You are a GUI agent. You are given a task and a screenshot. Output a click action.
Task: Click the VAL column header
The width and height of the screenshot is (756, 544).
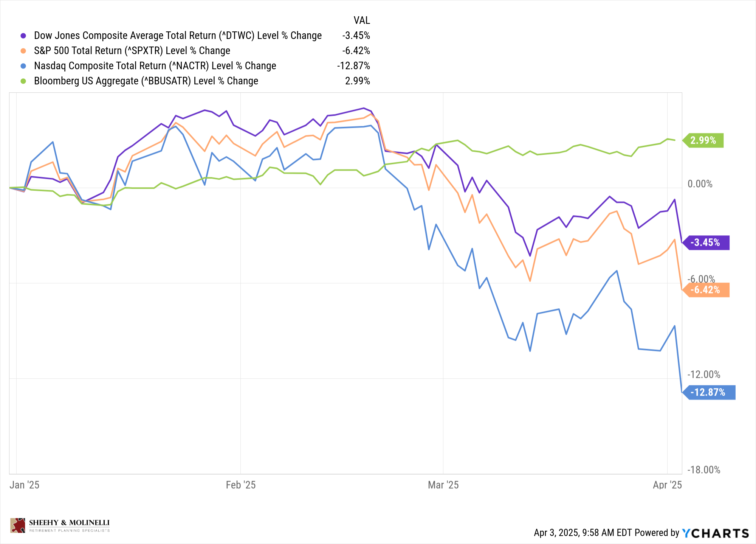(x=361, y=20)
